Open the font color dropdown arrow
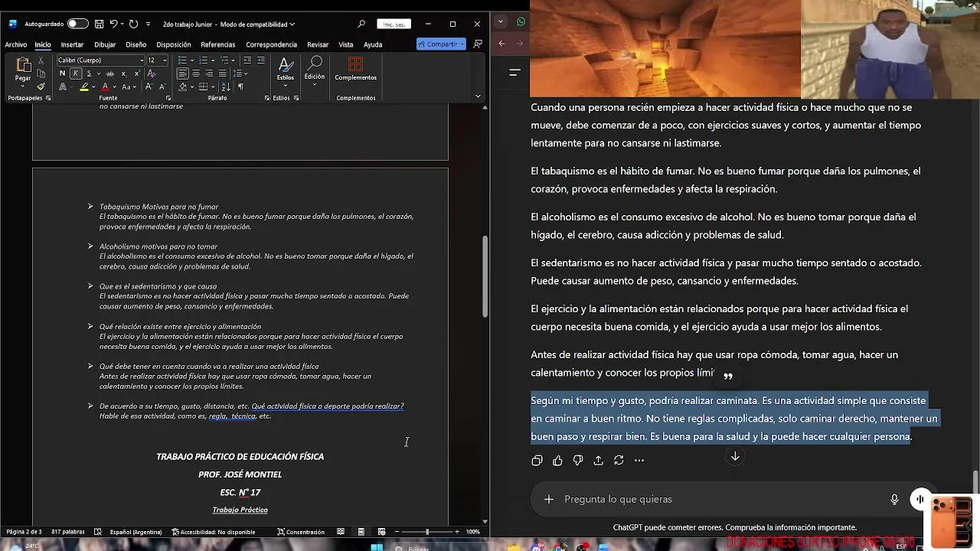This screenshot has width=980, height=551. point(115,86)
